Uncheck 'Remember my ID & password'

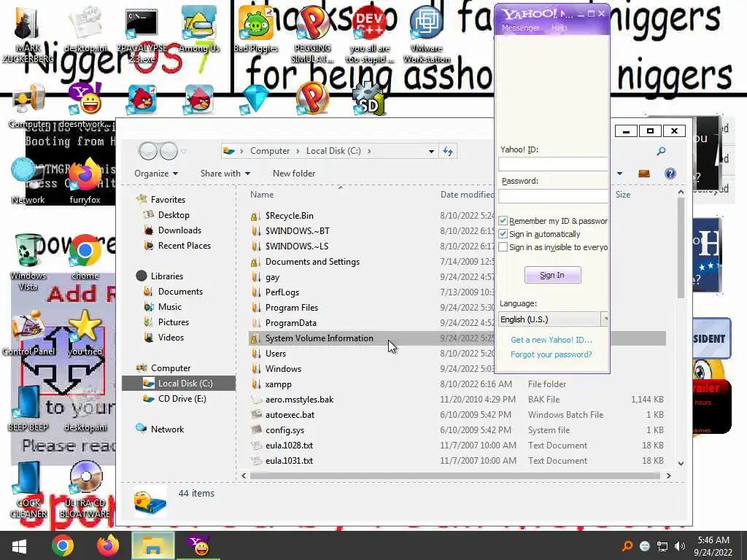point(503,220)
